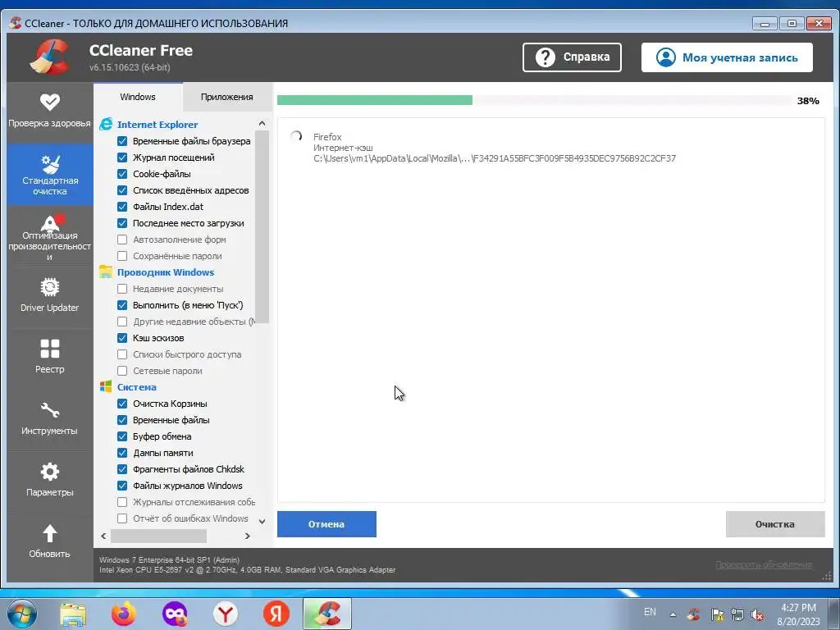
Task: Show hidden tray icons arrow
Action: [x=673, y=614]
